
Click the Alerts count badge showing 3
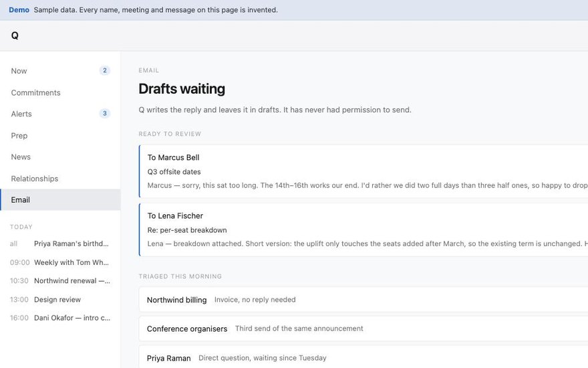[105, 113]
